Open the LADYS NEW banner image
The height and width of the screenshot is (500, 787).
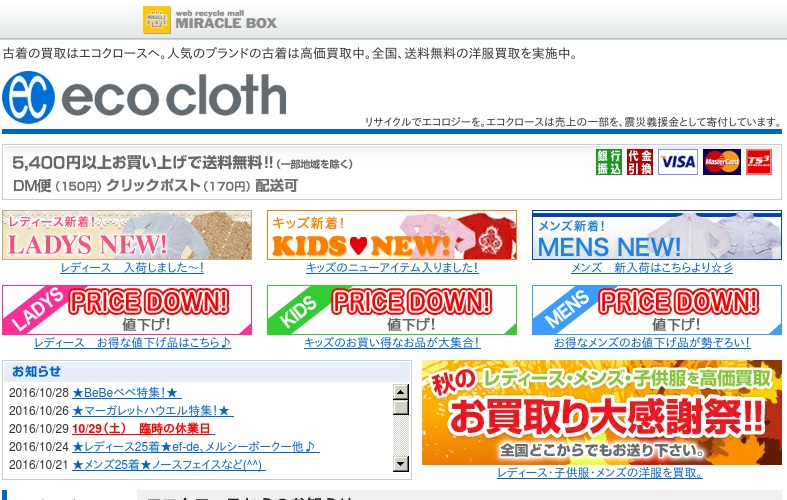click(127, 235)
